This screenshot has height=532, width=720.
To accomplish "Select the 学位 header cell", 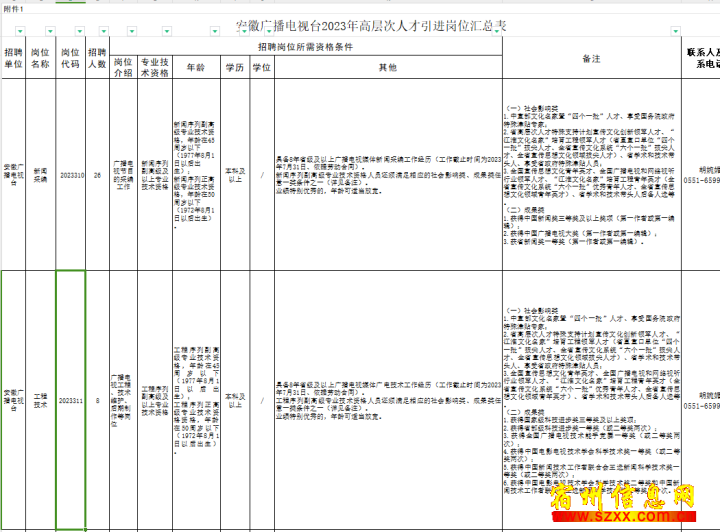I will click(x=262, y=67).
